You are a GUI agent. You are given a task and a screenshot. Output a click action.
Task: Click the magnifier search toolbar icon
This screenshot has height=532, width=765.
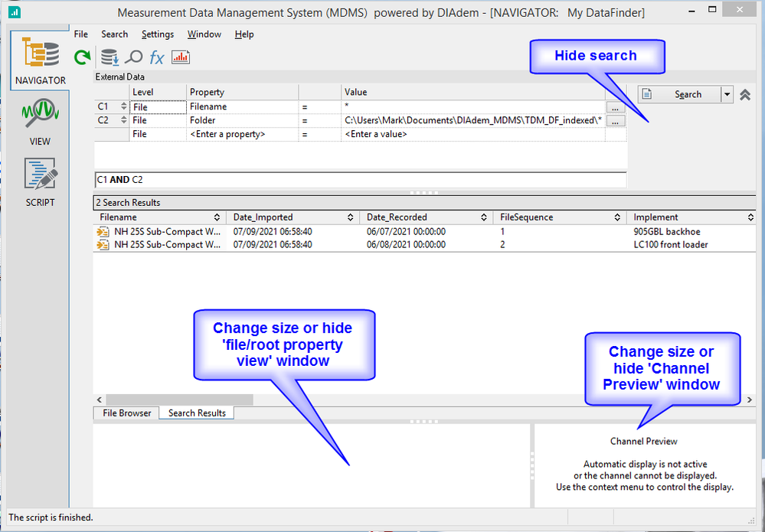click(134, 57)
